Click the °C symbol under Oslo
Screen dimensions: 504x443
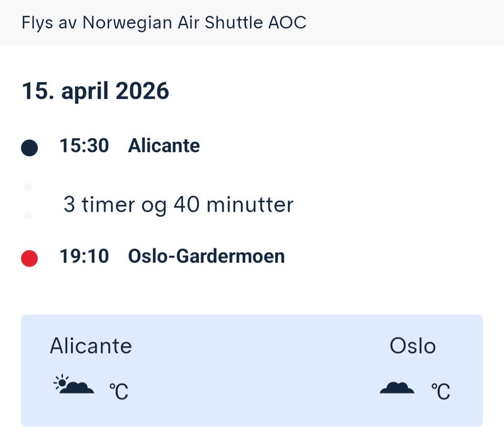tap(441, 392)
